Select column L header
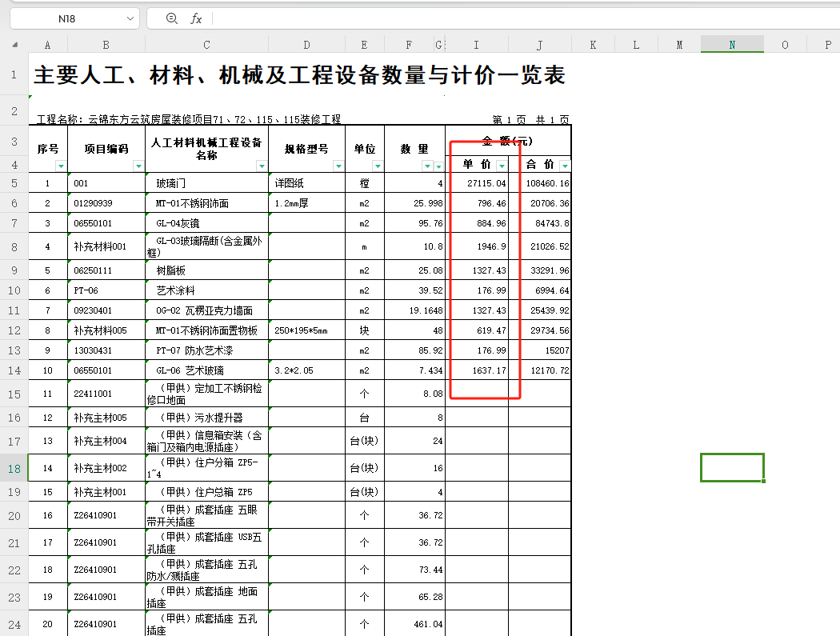Screen dimensions: 840x636 [636, 45]
